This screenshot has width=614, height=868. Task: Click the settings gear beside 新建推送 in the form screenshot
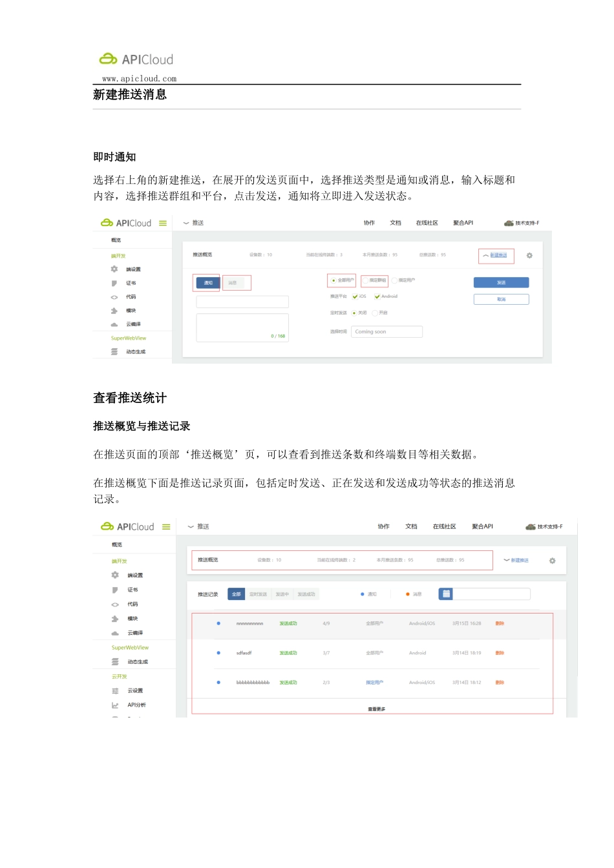coord(529,256)
